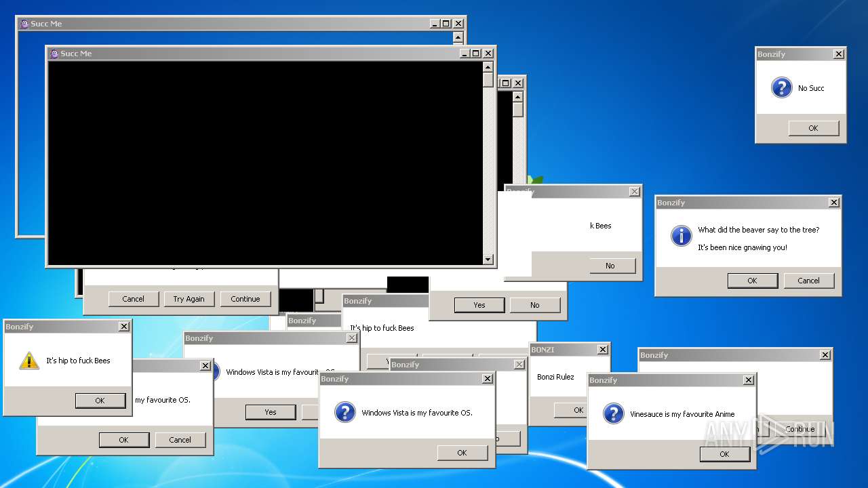The height and width of the screenshot is (488, 868).
Task: Click OK in the beaver joke dialog
Action: coord(752,281)
